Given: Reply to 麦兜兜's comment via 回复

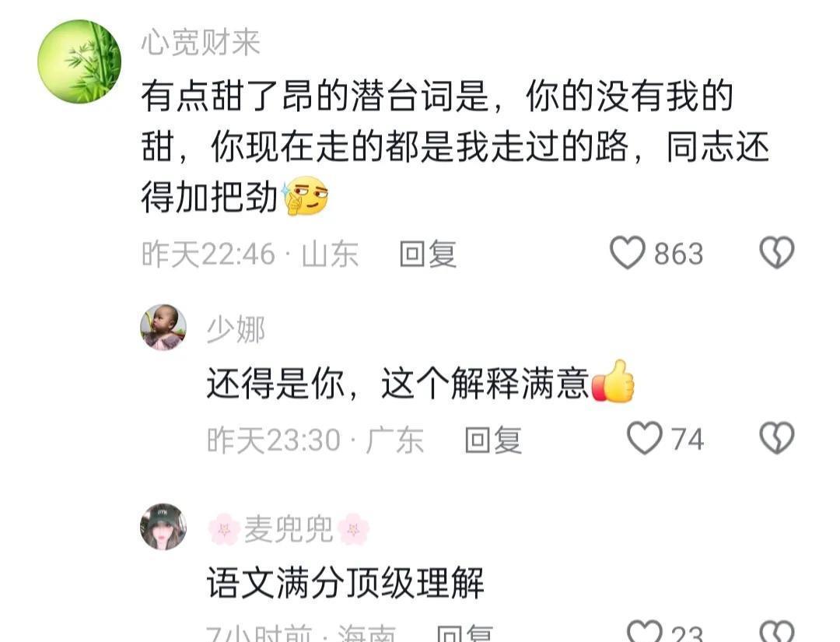Looking at the screenshot, I should (465, 633).
